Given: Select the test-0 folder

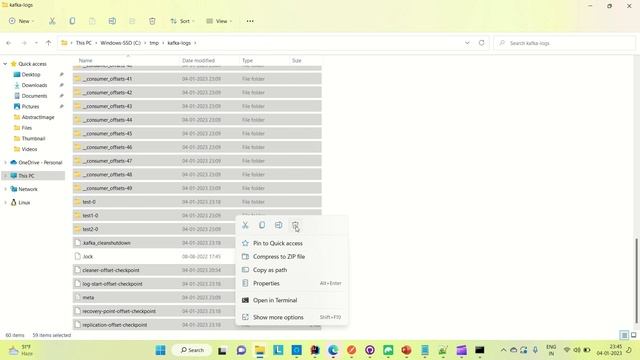Looking at the screenshot, I should [x=197, y=202].
